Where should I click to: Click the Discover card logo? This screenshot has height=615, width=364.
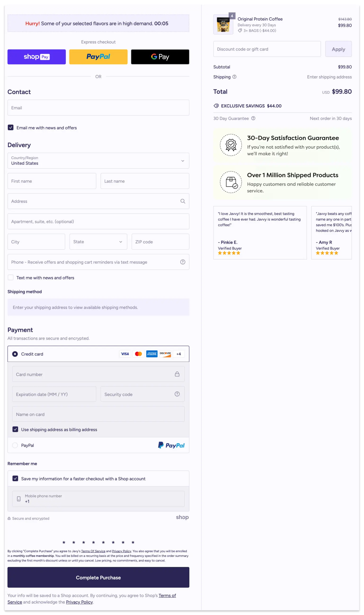(165, 354)
